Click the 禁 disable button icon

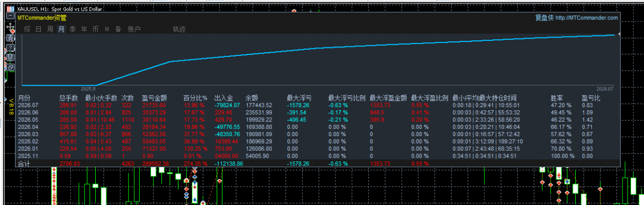10,57
